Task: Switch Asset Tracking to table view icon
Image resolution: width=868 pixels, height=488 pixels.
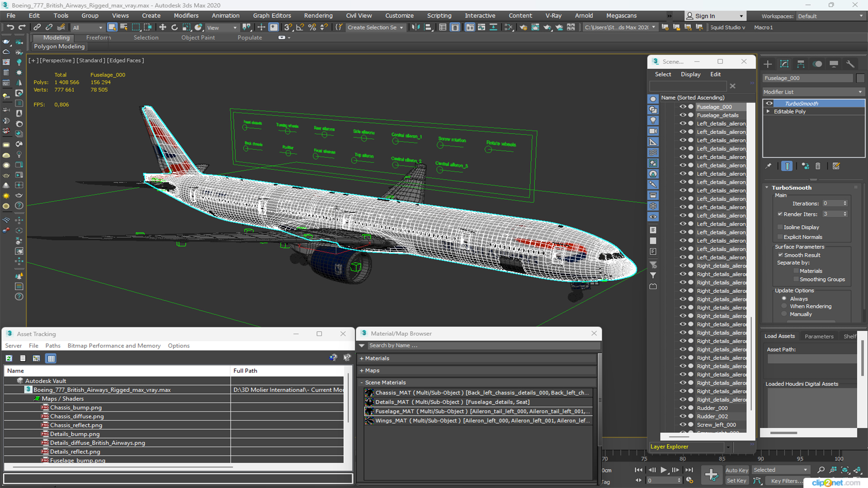Action: click(51, 358)
